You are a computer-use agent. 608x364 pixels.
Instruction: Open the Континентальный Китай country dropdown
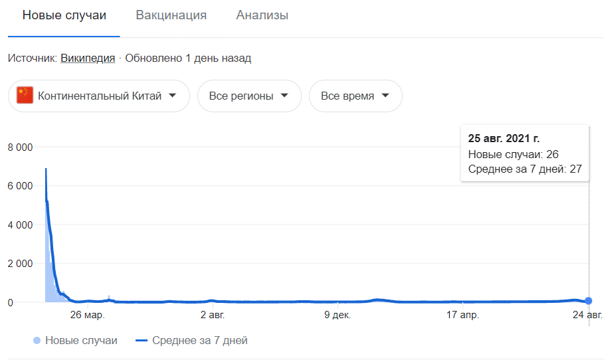[99, 96]
